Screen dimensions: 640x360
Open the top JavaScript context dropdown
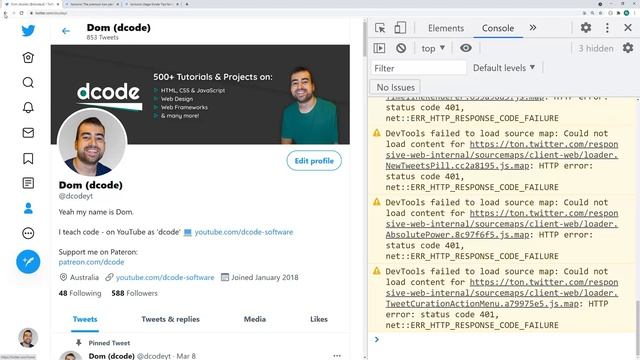(x=433, y=48)
